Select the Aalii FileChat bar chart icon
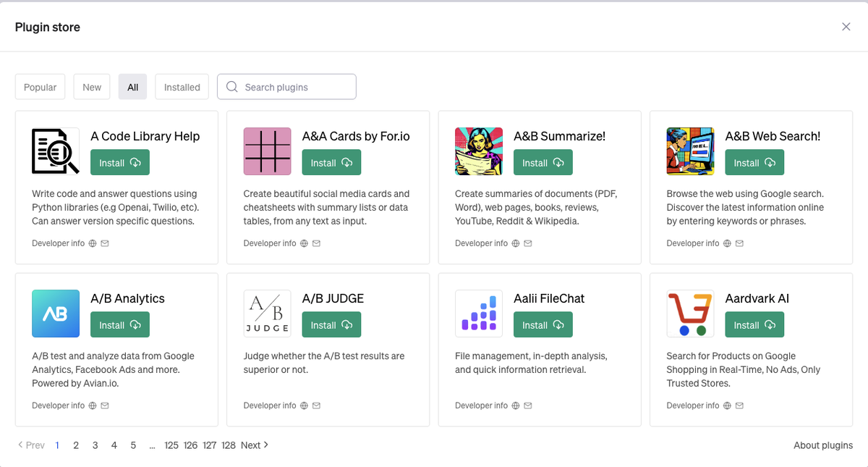Viewport: 868px width, 467px height. tap(479, 314)
